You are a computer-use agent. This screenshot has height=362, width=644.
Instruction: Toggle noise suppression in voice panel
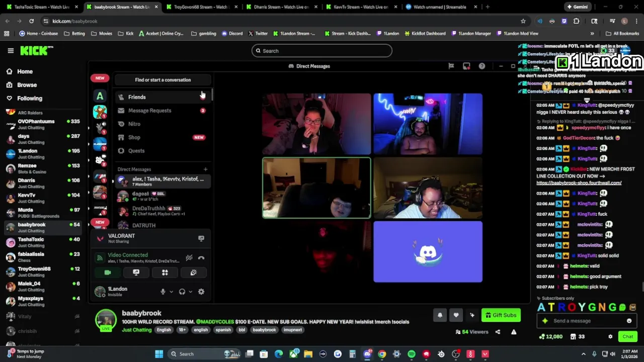(x=189, y=258)
